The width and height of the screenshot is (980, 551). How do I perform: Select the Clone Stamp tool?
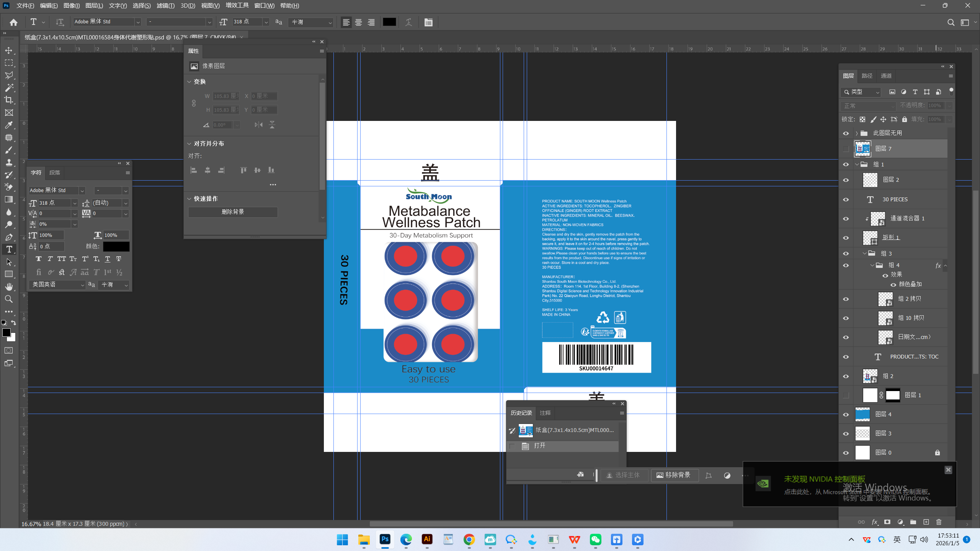[9, 162]
